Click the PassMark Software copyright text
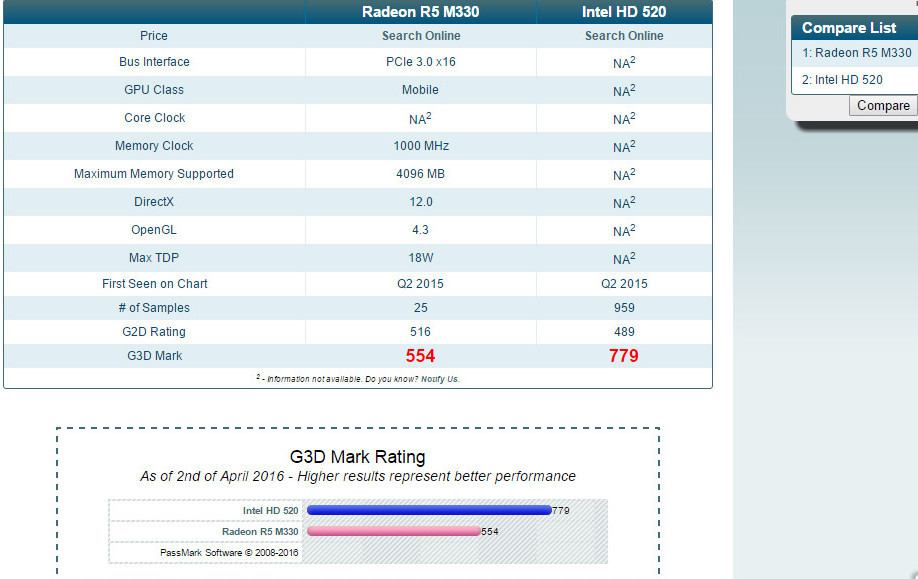918x579 pixels. coord(229,553)
